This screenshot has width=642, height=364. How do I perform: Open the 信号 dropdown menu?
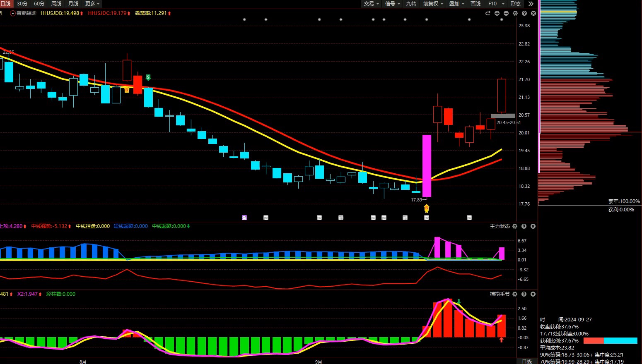[x=393, y=3]
